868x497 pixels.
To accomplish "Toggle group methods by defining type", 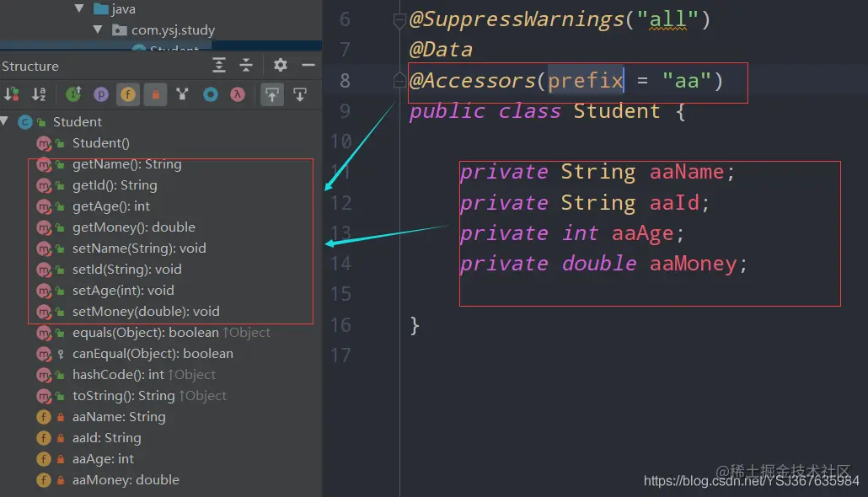I will [x=182, y=94].
